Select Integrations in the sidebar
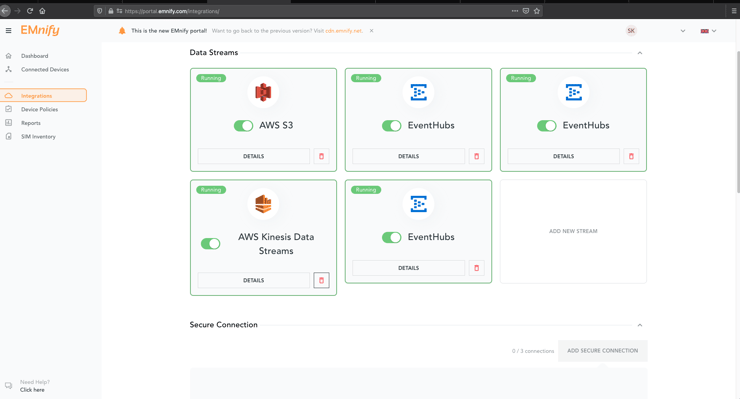This screenshot has width=740, height=399. pos(43,95)
